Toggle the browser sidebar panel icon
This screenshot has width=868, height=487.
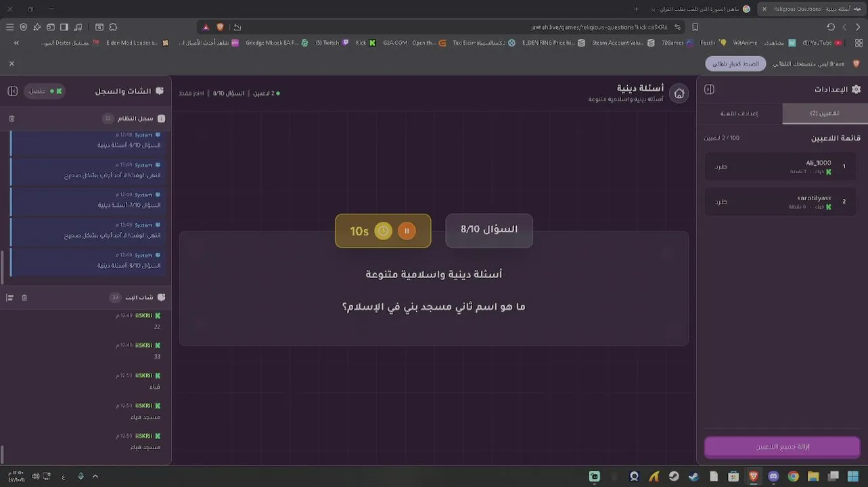(x=64, y=27)
